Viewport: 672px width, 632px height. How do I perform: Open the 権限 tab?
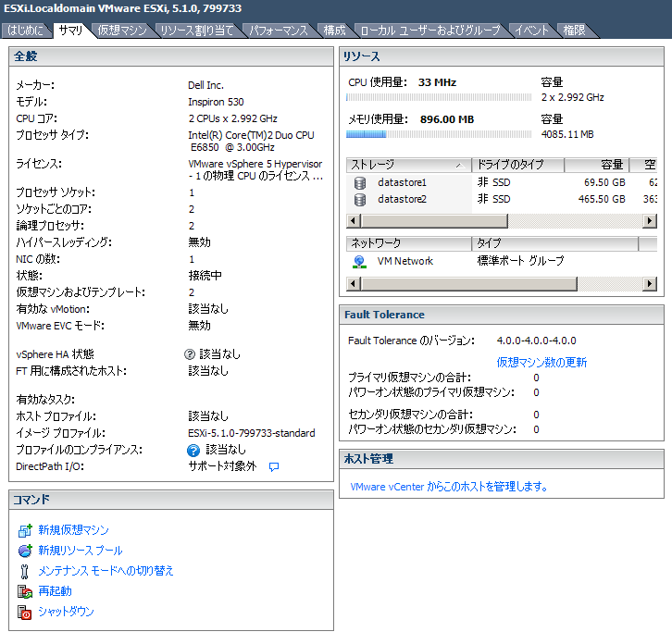click(574, 31)
